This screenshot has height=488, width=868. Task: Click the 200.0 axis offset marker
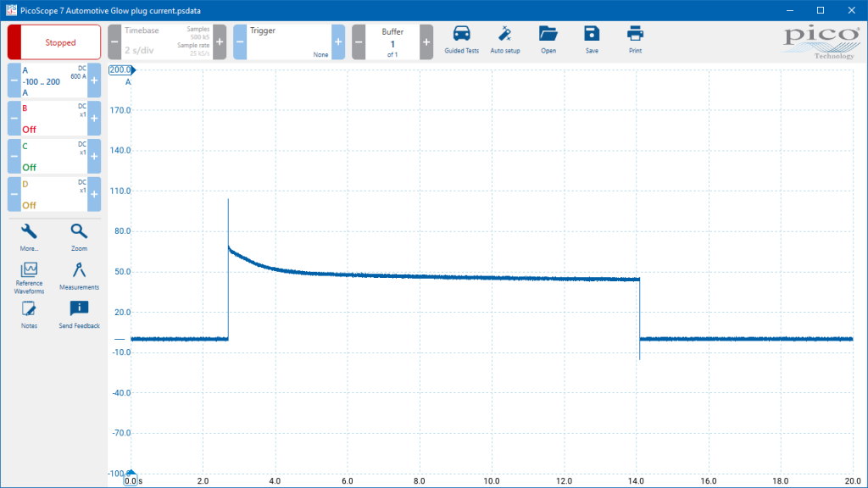point(122,70)
